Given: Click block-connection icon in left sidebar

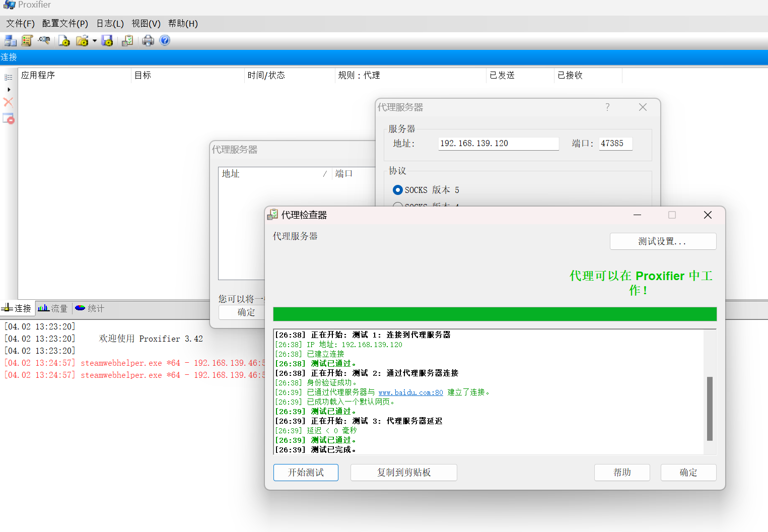Looking at the screenshot, I should (9, 119).
